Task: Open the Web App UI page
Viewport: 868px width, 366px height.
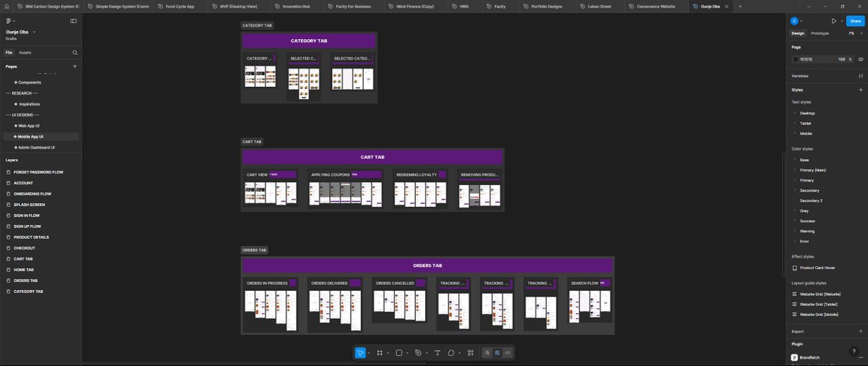Action: pos(29,126)
